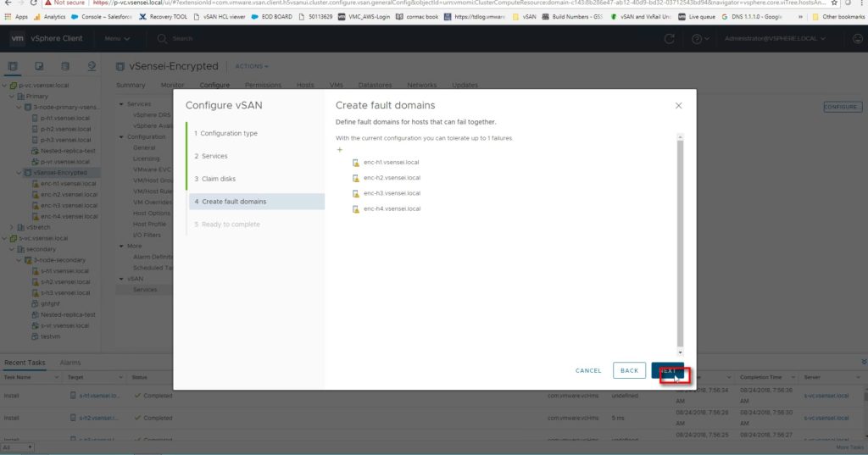Click the plus icon to add fault domain
This screenshot has width=868, height=455.
tap(340, 149)
